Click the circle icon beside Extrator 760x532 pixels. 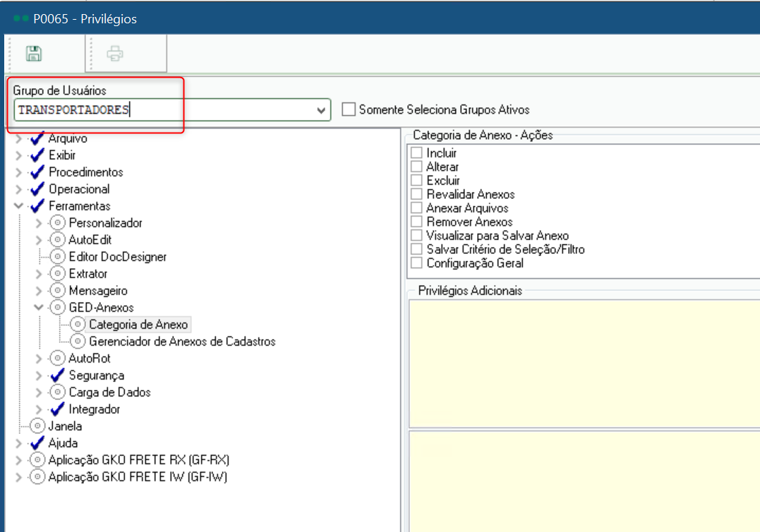point(57,274)
